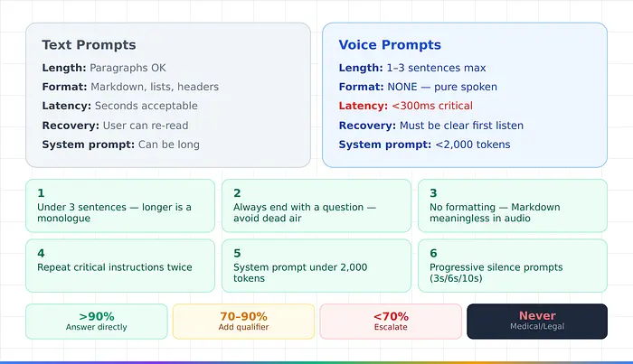Click "System prompt: Can be long" line
Image resolution: width=633 pixels, height=364 pixels.
(x=120, y=145)
